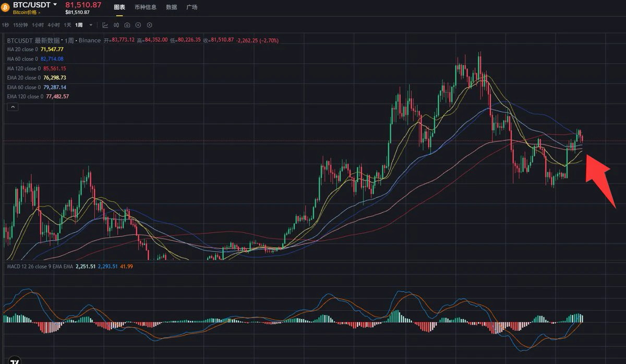
Task: Switch chart to 4小时 interval
Action: click(54, 25)
